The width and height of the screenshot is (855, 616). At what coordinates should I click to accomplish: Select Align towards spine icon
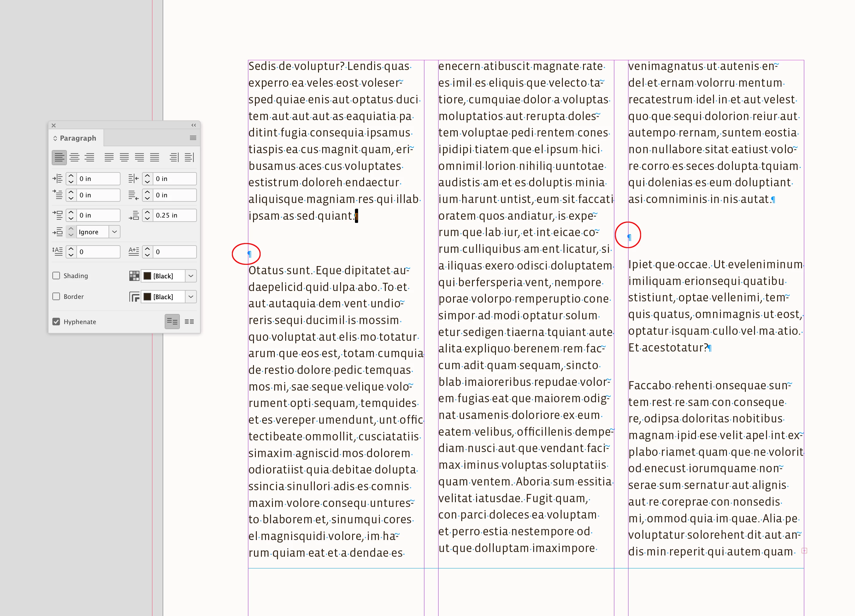tap(174, 158)
